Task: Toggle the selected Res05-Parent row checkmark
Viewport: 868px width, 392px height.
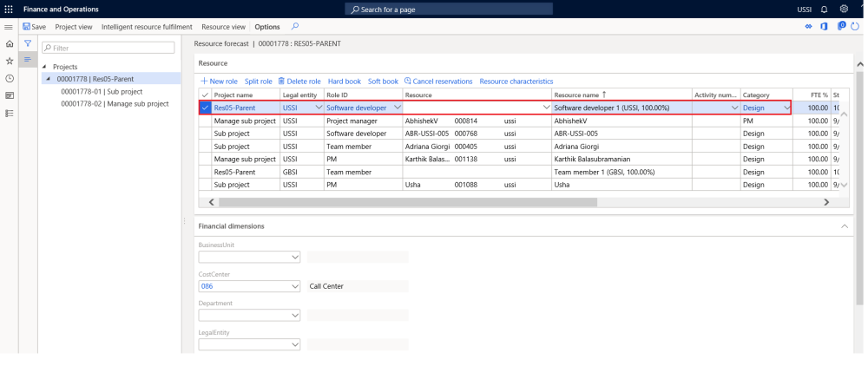Action: pyautogui.click(x=205, y=108)
